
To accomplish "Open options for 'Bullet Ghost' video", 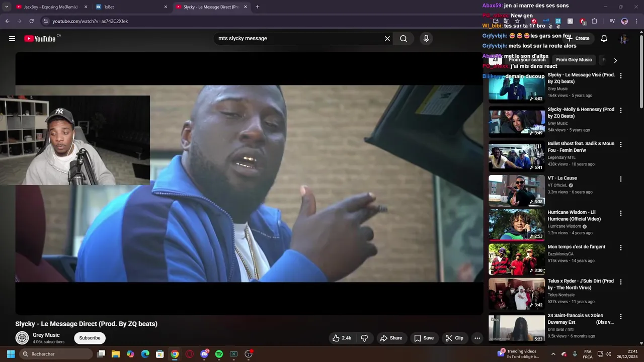I will 621,144.
